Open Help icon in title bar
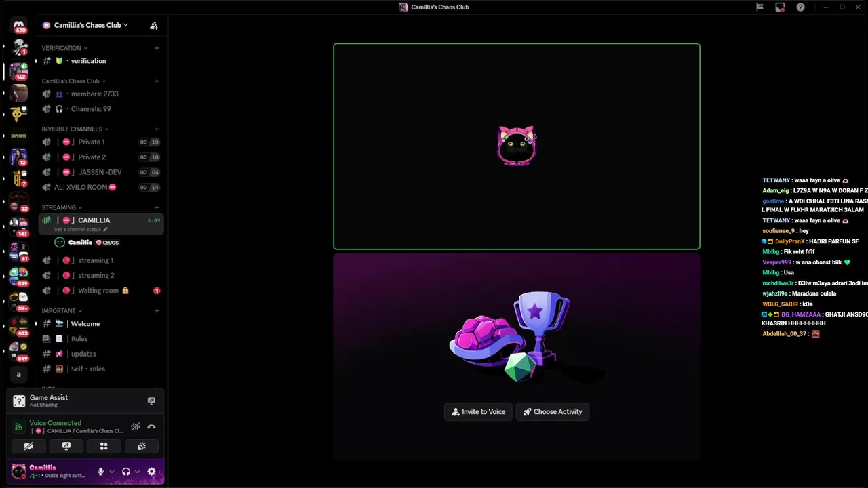Viewport: 868px width, 488px height. pos(800,7)
